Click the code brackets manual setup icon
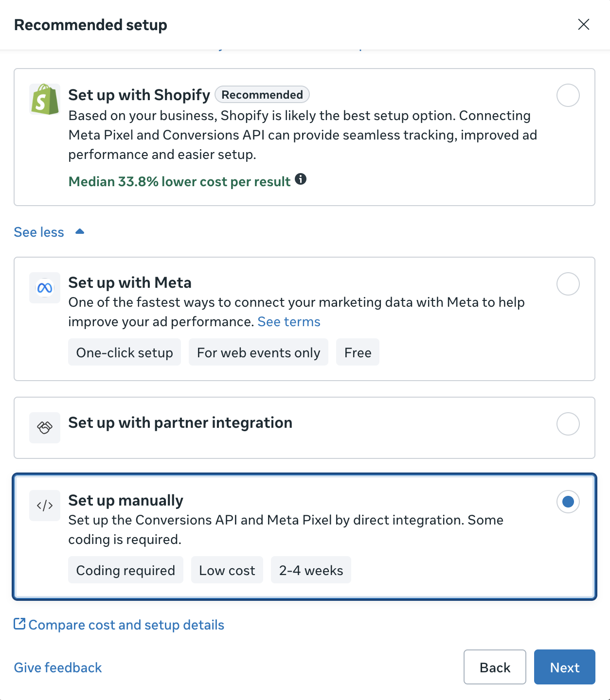This screenshot has height=700, width=610. pyautogui.click(x=45, y=506)
